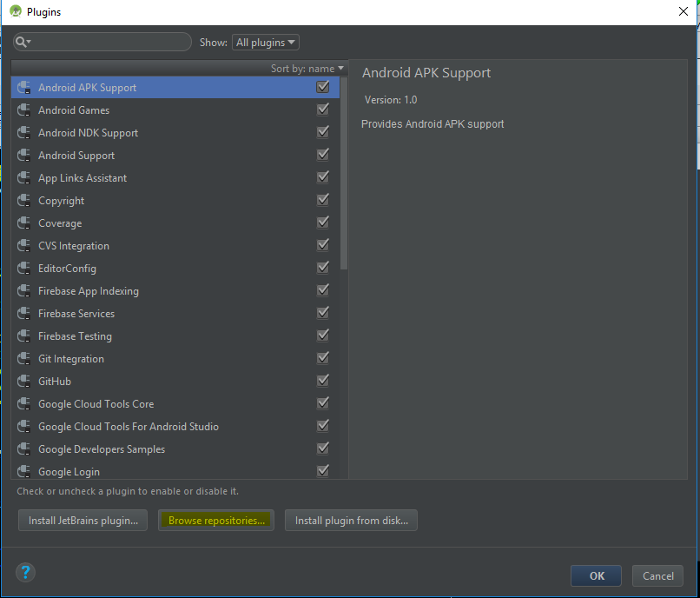The width and height of the screenshot is (700, 598).
Task: Click the GitHub plugin icon
Action: click(23, 382)
